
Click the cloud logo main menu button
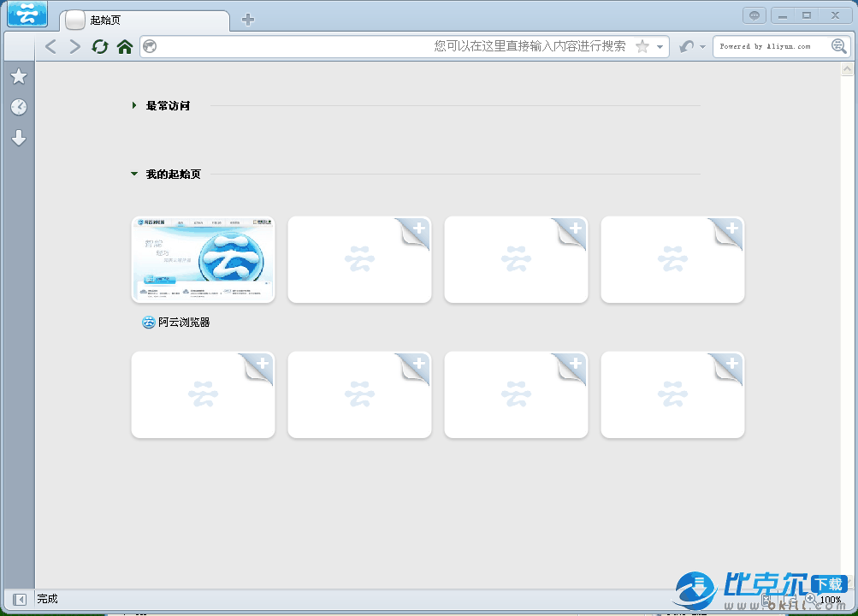click(x=27, y=14)
